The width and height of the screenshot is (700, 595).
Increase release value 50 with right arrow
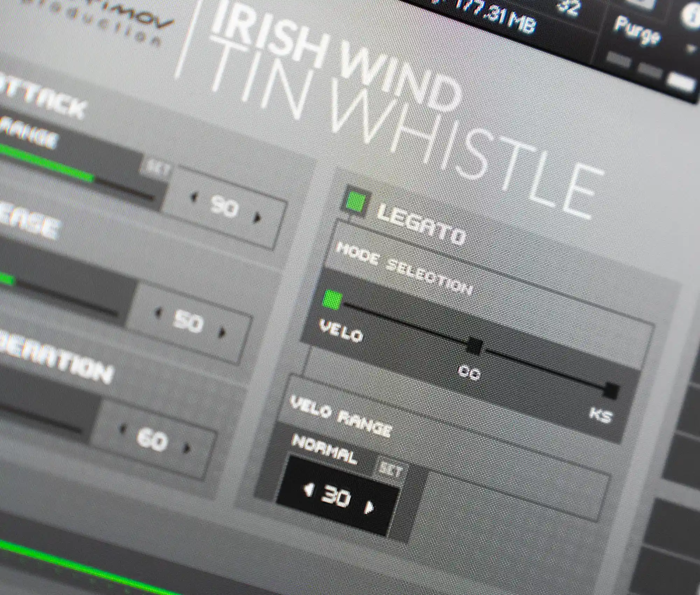pos(222,332)
